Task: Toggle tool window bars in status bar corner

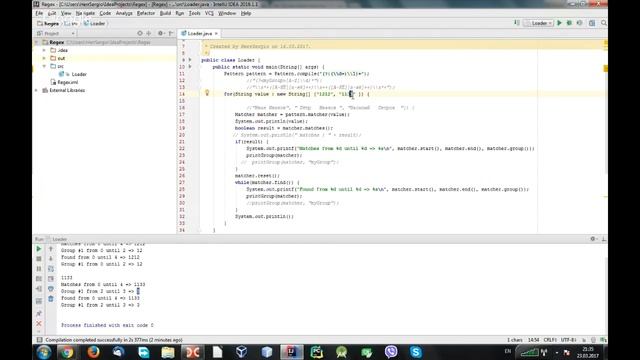Action: click(39, 340)
